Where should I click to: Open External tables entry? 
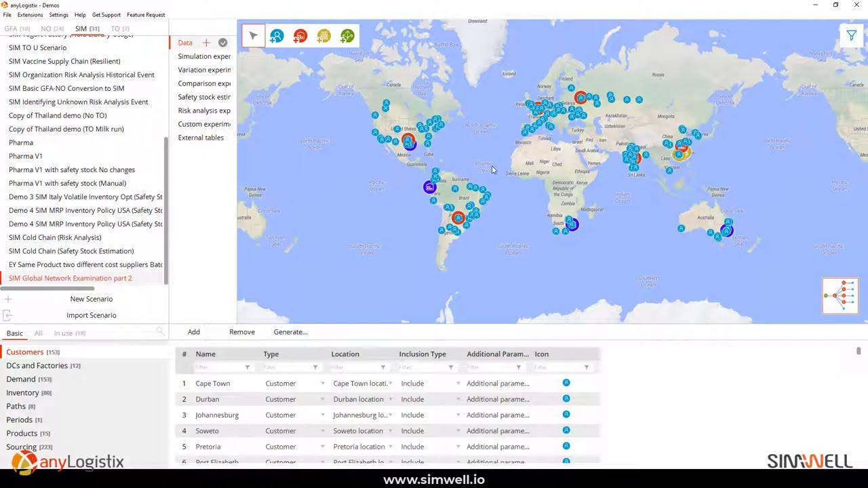tap(201, 138)
